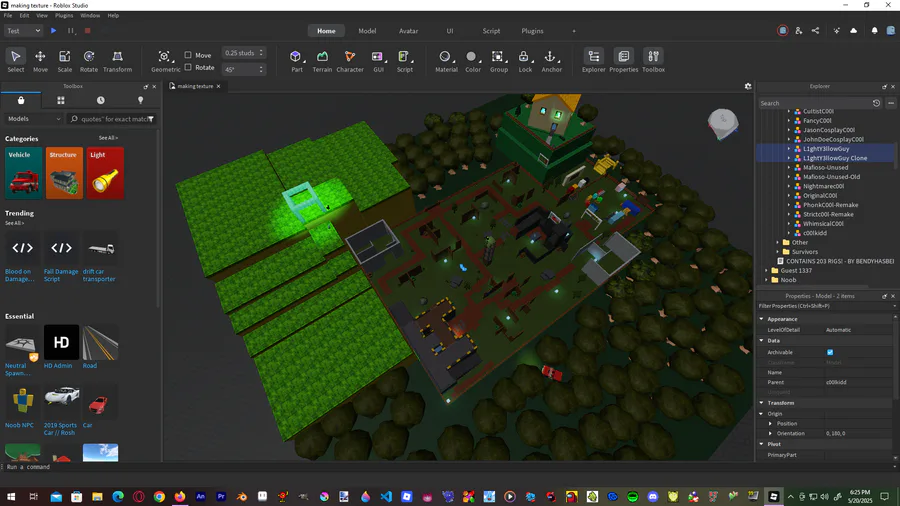Click the Toolbox search field
The image size is (900, 506).
(112, 119)
